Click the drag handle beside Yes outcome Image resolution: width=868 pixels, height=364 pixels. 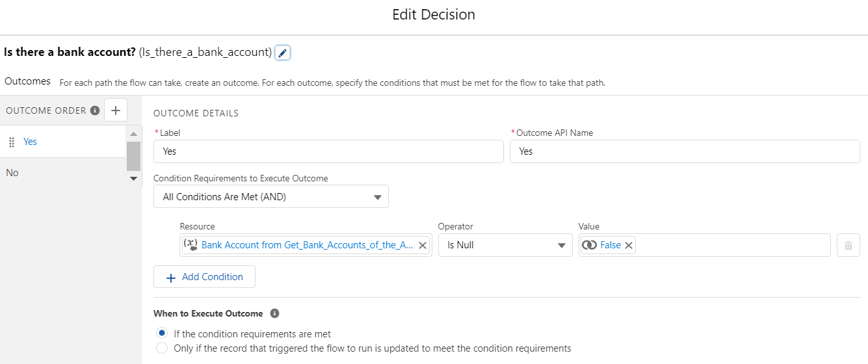coord(12,142)
